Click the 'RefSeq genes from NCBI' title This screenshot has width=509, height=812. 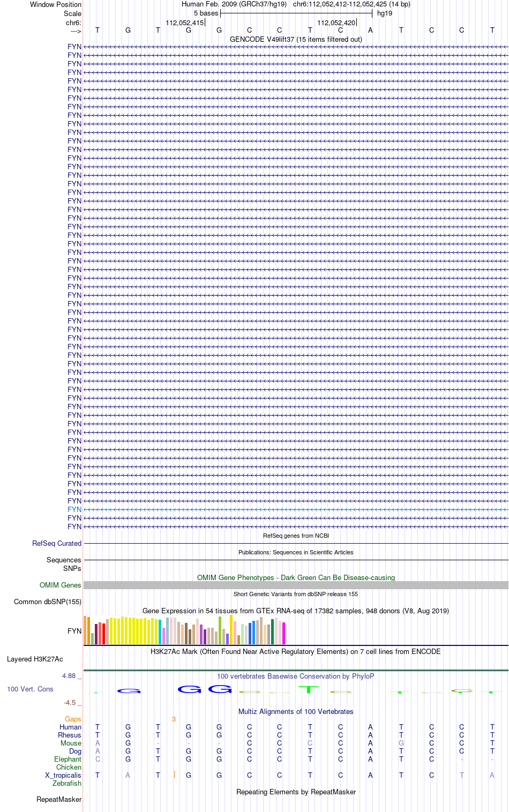(x=296, y=536)
